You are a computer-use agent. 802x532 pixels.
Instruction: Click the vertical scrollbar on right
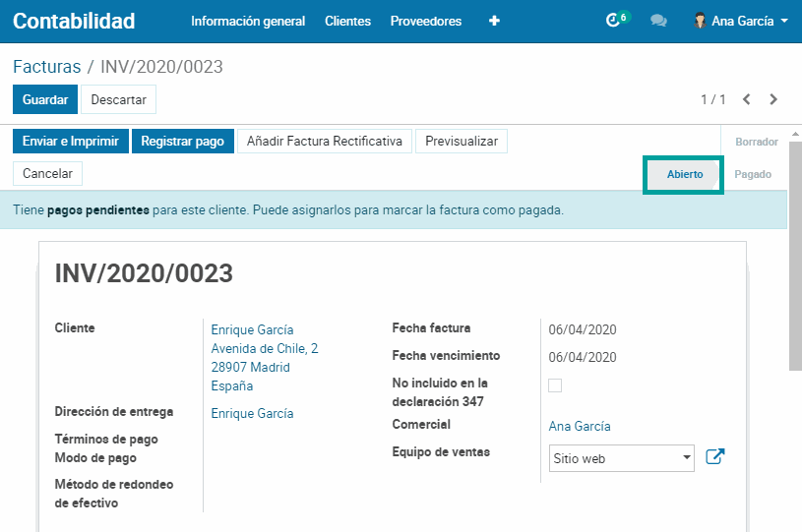(x=795, y=256)
